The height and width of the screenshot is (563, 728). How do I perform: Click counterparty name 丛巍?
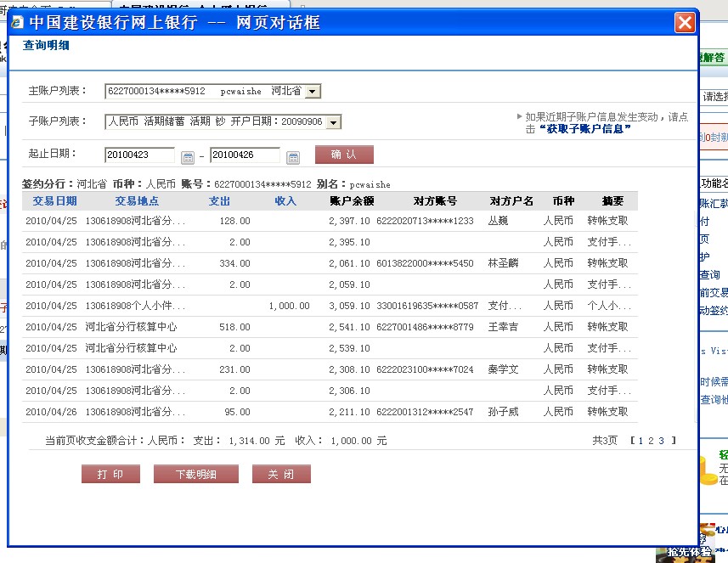498,221
